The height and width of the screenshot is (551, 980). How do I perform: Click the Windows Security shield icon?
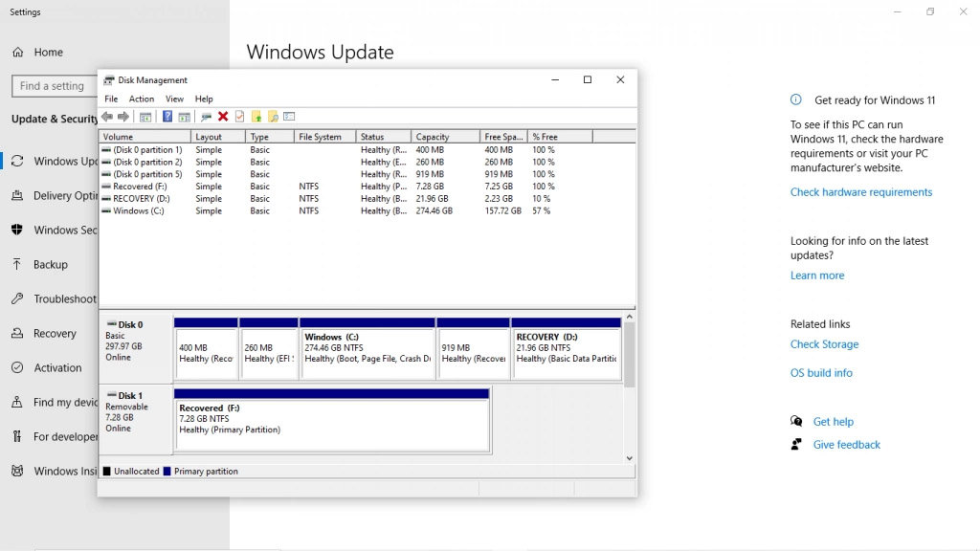pyautogui.click(x=17, y=230)
